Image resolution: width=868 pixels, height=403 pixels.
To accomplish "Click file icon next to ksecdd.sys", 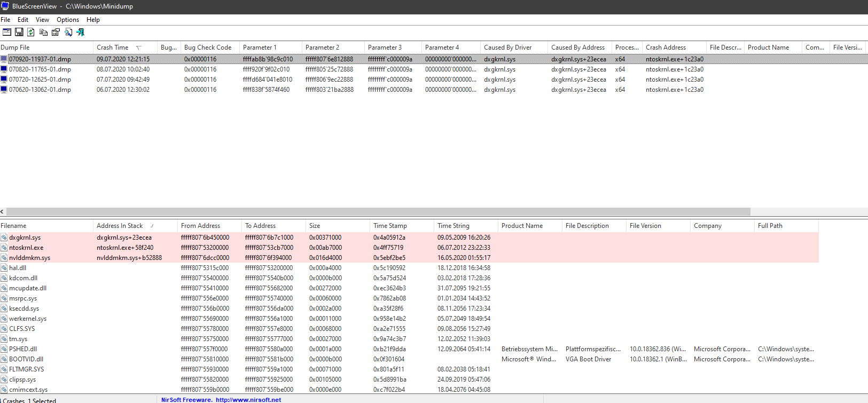I will [4, 309].
